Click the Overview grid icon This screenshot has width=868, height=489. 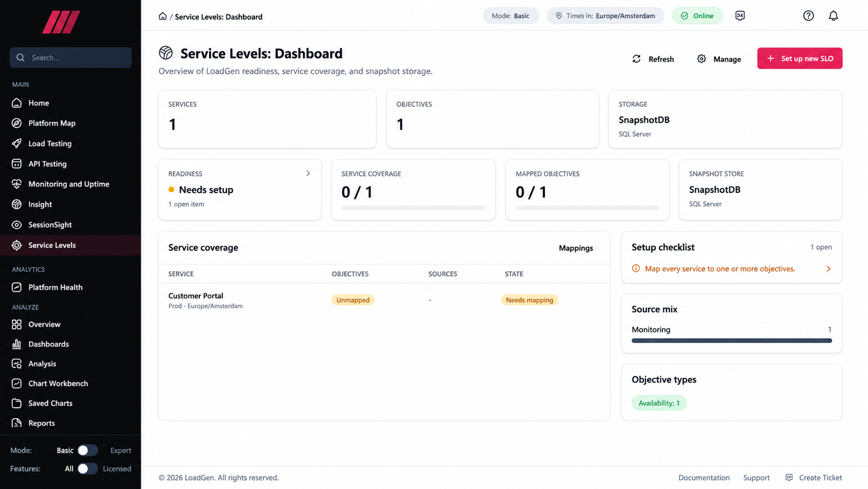click(17, 324)
